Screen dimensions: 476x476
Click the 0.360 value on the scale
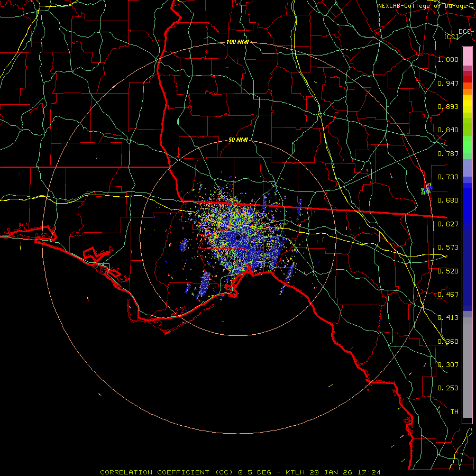pos(448,342)
